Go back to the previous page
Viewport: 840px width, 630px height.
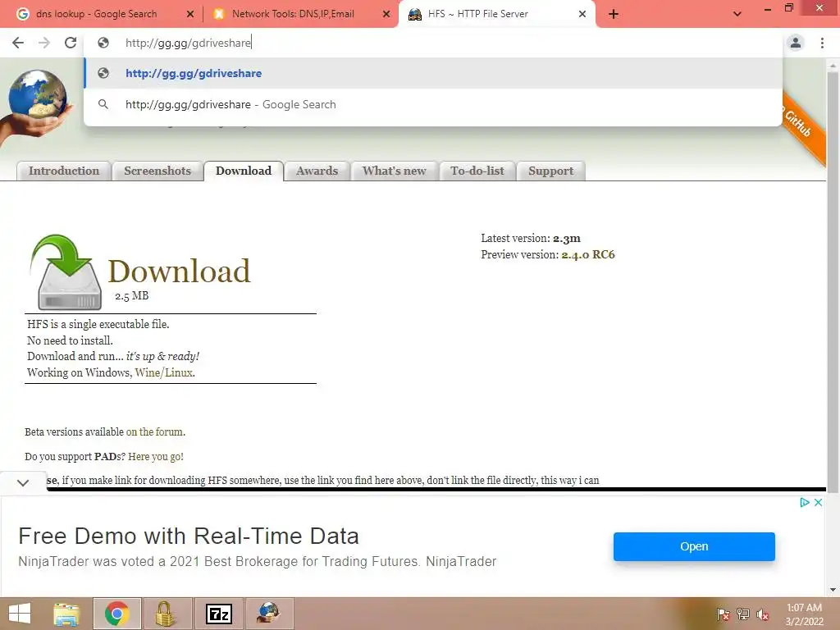pos(18,43)
